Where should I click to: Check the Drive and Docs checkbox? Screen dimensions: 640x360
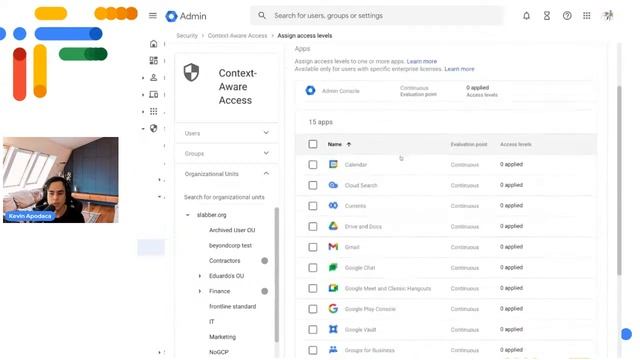click(313, 226)
